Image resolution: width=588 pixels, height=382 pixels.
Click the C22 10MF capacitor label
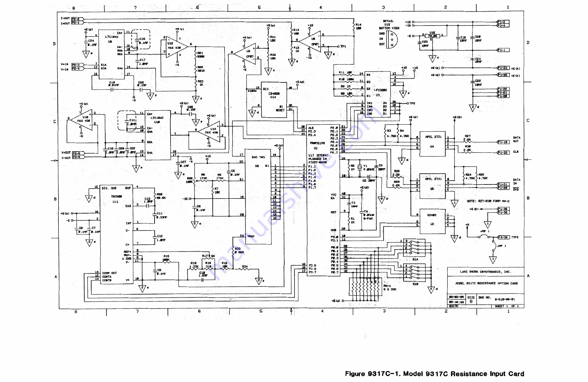478,83
